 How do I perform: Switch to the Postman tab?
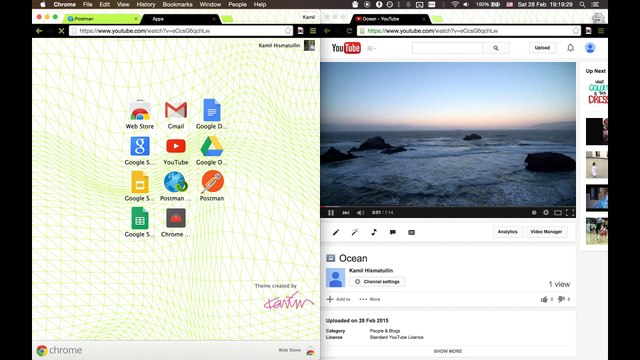tap(102, 19)
